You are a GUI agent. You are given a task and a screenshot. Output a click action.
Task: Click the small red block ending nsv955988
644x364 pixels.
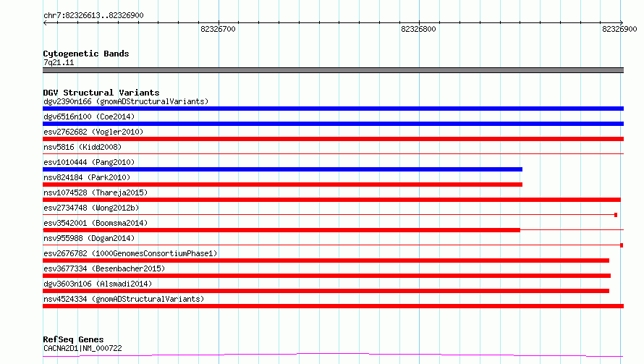622,245
